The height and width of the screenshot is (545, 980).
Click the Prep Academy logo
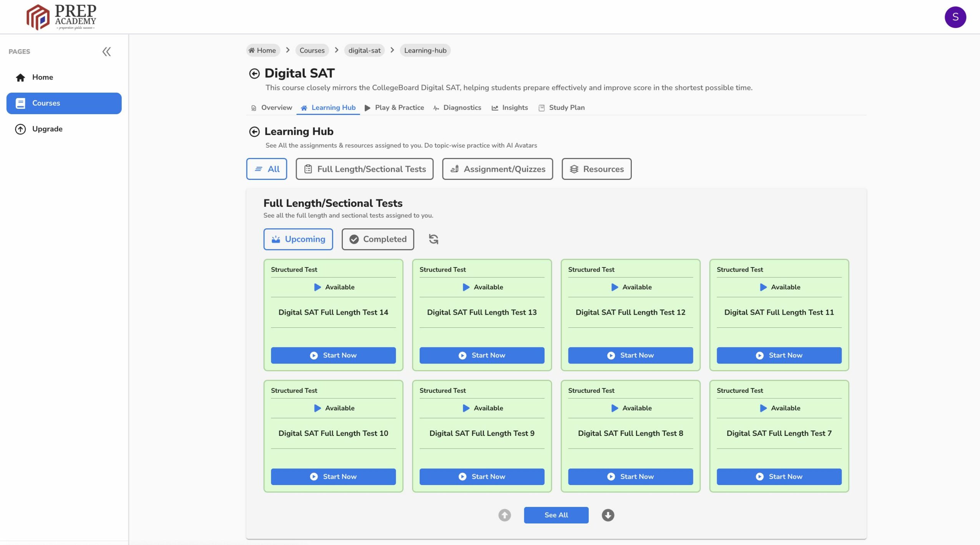click(x=61, y=17)
